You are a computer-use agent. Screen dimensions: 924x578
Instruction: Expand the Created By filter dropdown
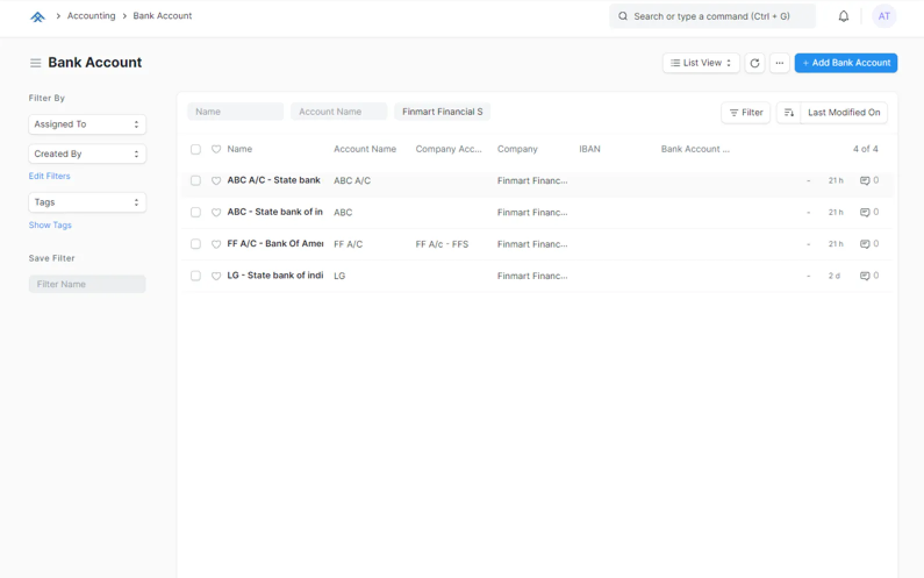(87, 154)
